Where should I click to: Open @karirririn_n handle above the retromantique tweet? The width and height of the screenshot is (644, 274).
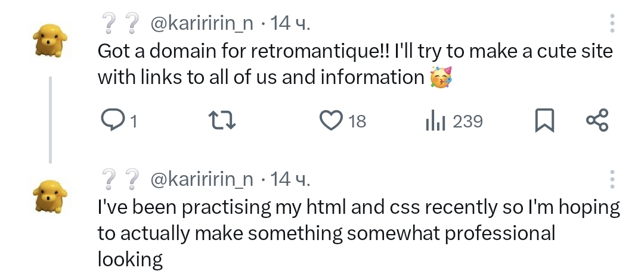(x=202, y=24)
